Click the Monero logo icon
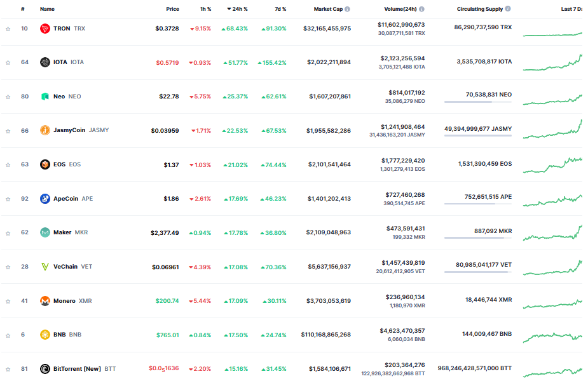The image size is (588, 381). pos(45,301)
